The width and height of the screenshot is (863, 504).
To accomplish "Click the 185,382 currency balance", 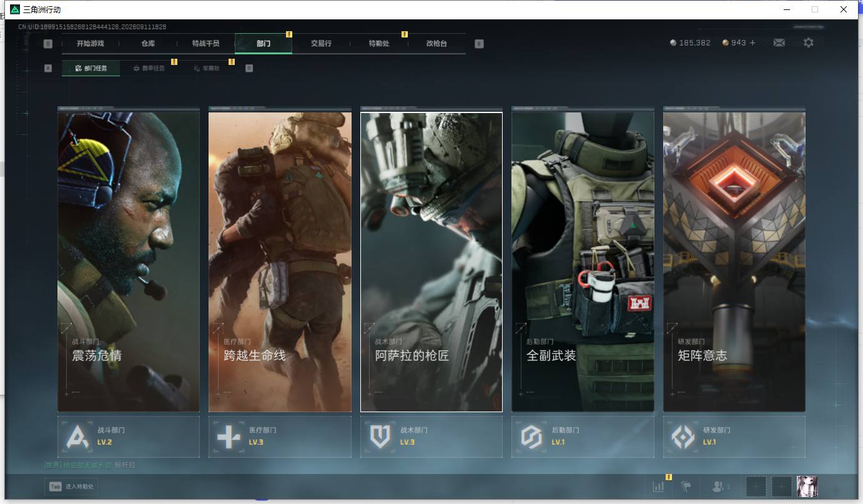I will pyautogui.click(x=695, y=43).
